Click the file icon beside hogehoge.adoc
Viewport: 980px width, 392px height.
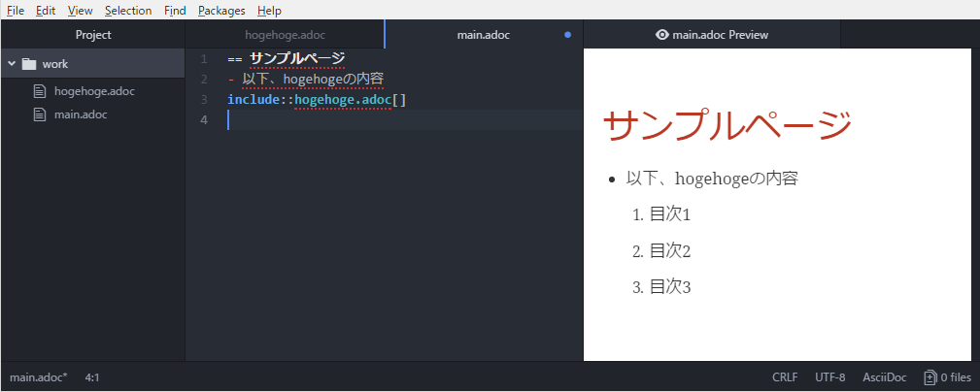[40, 91]
